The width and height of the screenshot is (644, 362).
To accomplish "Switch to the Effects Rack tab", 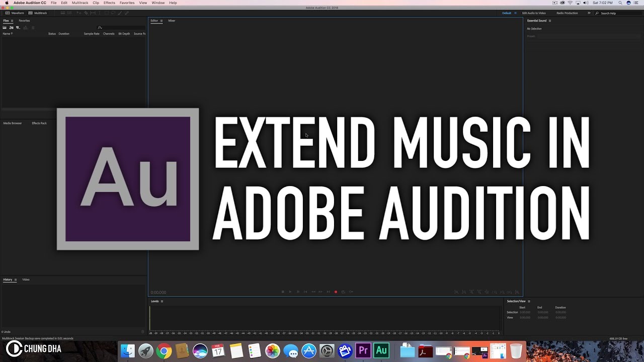I will (x=39, y=123).
